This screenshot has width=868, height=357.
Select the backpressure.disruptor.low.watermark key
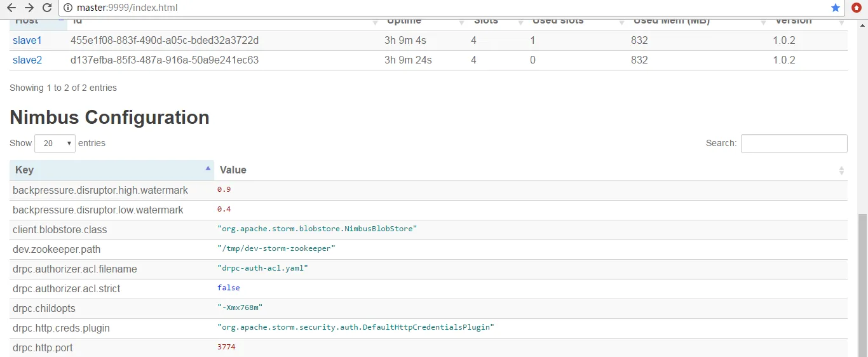point(98,210)
